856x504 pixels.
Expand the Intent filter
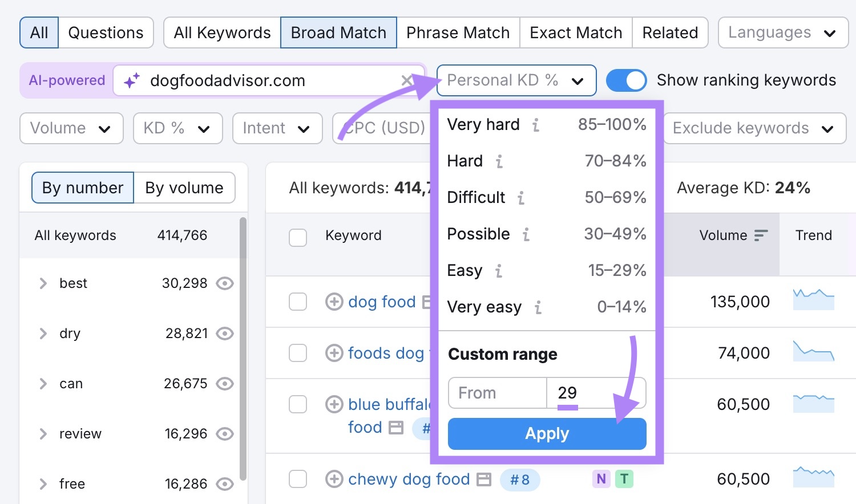[x=277, y=128]
